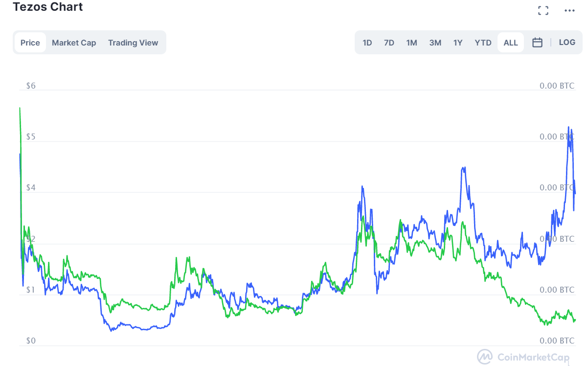Switch to the Market Cap tab

(x=74, y=43)
